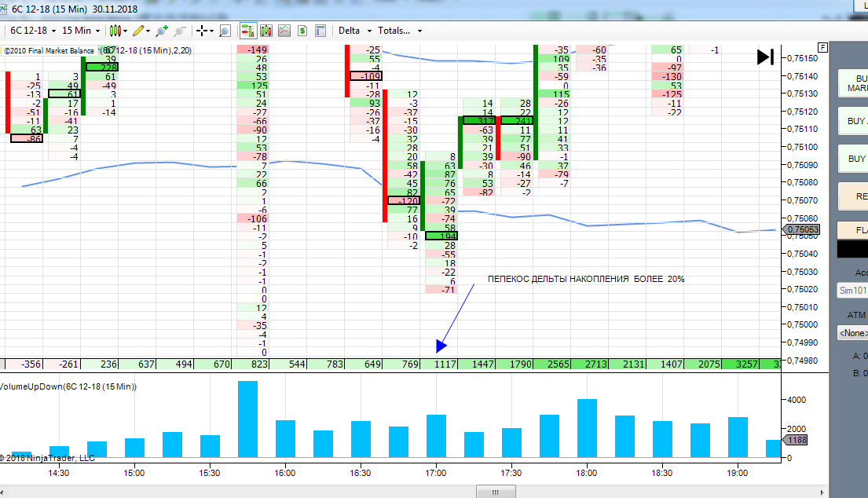Viewport: 868px width, 498px height.
Task: Open the Data Series candlestick icon
Action: [x=266, y=31]
